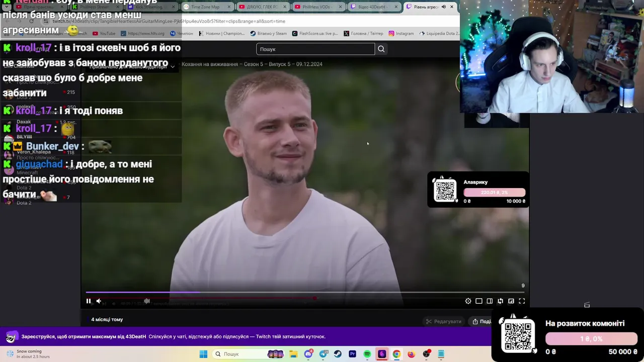Open the Чемпіон bookmark
The height and width of the screenshot is (362, 644).
(x=182, y=33)
